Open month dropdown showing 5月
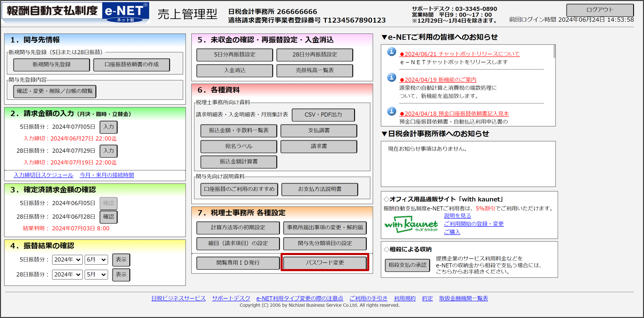This screenshot has height=318, width=644. [x=96, y=275]
